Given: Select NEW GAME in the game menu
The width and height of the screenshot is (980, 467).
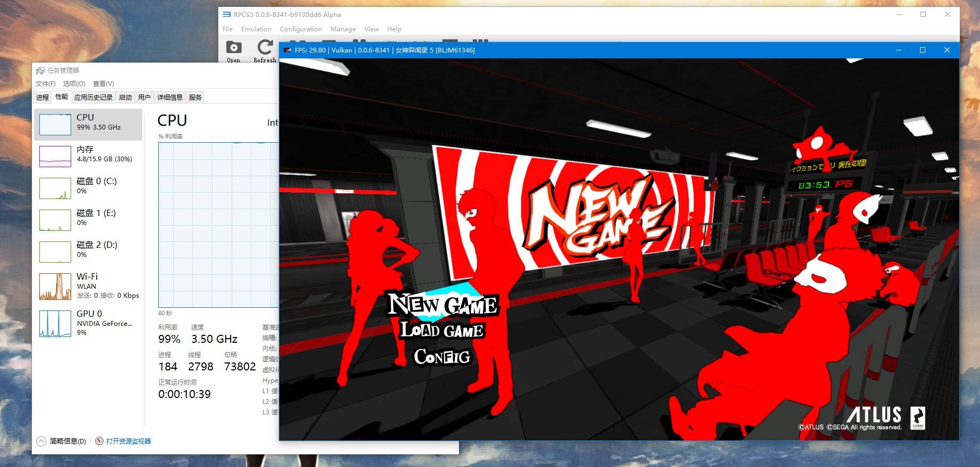Looking at the screenshot, I should click(443, 304).
